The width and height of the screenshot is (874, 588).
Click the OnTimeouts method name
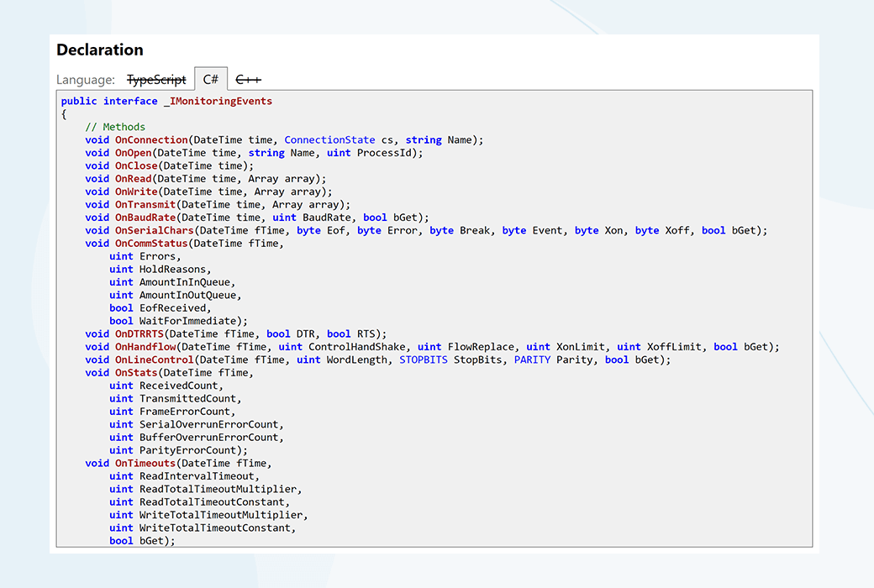(145, 463)
